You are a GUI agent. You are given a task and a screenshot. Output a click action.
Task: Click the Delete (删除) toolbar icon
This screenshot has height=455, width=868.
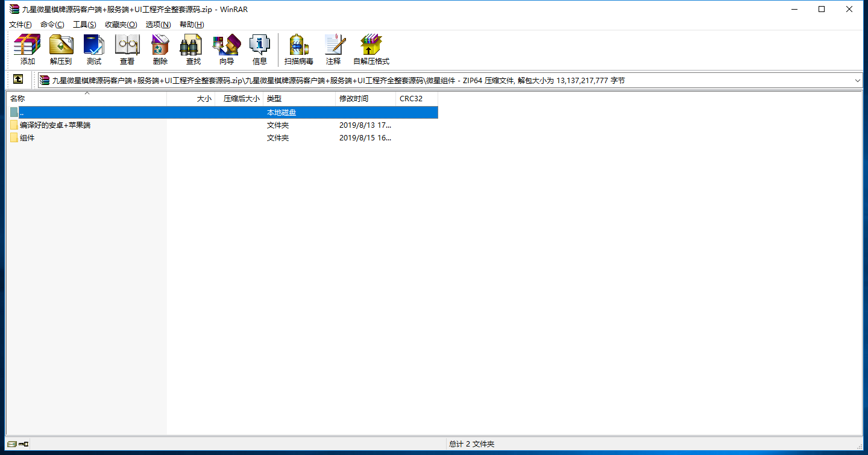click(x=160, y=49)
